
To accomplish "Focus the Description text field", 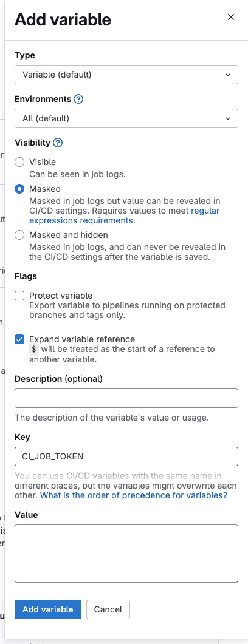I will [126, 398].
